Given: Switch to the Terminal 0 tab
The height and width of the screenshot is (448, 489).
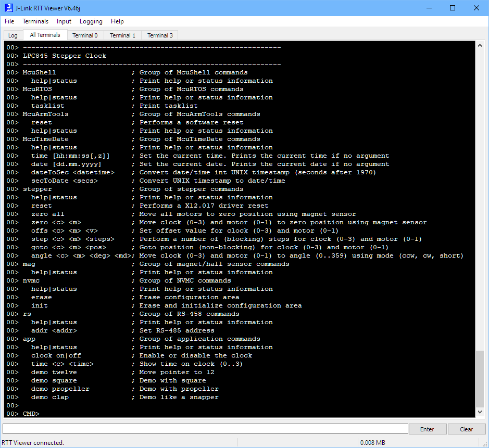Looking at the screenshot, I should pos(85,35).
